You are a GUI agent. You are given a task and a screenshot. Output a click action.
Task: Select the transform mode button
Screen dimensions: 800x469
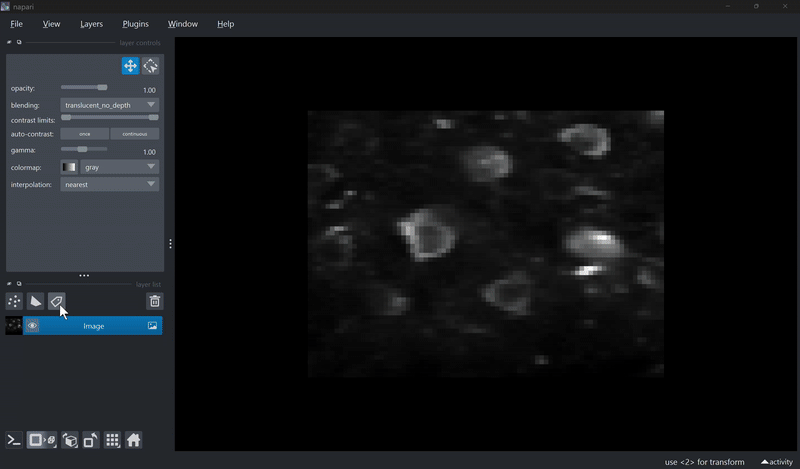pos(151,66)
